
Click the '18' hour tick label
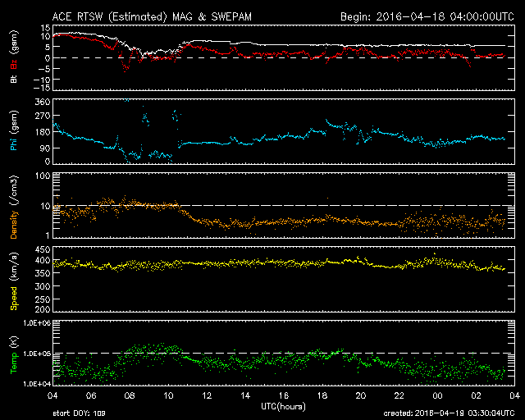(322, 396)
